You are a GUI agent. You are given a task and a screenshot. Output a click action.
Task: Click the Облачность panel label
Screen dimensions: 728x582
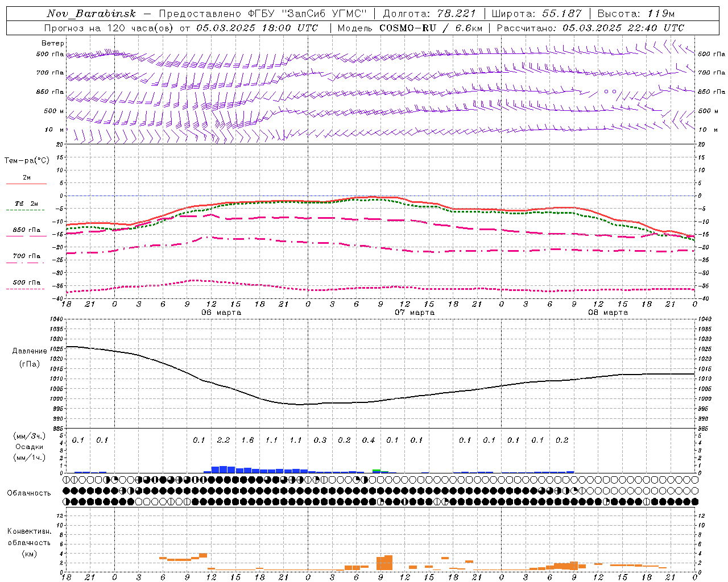pos(29,493)
